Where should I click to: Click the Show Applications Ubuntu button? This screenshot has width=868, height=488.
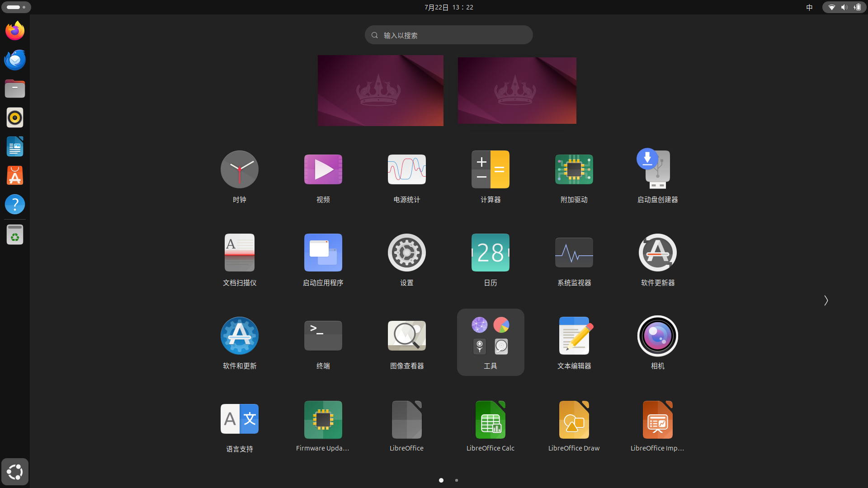pos(15,472)
